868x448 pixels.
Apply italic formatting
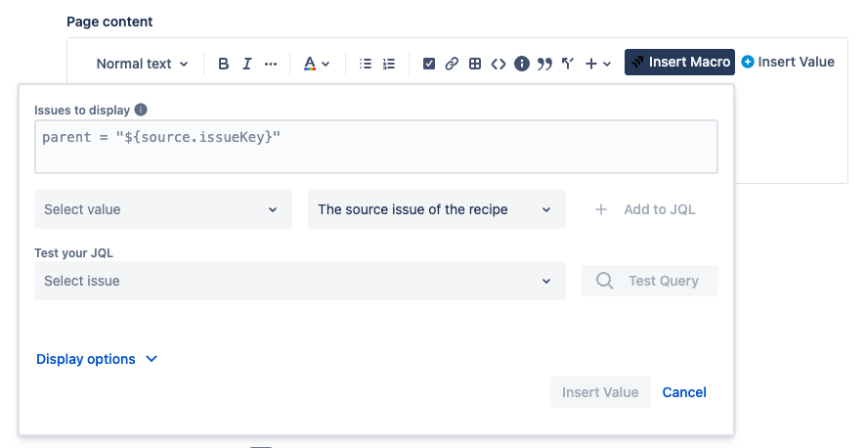[x=247, y=64]
